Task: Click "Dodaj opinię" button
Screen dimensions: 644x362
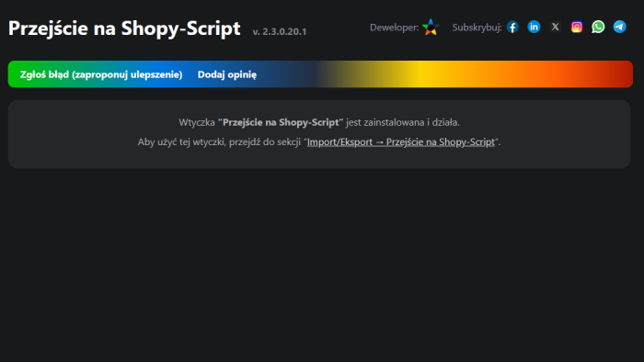Action: tap(227, 74)
